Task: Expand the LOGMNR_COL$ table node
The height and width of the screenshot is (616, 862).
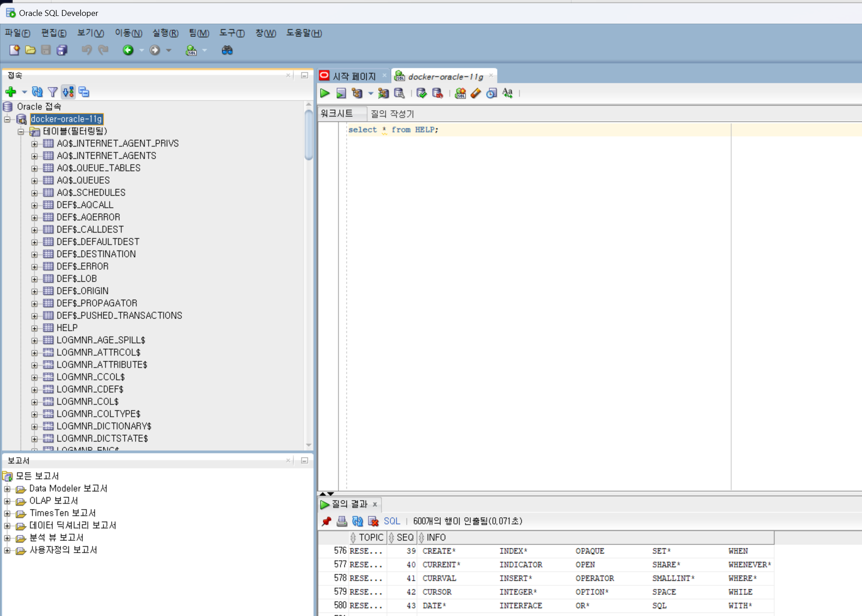Action: tap(35, 402)
